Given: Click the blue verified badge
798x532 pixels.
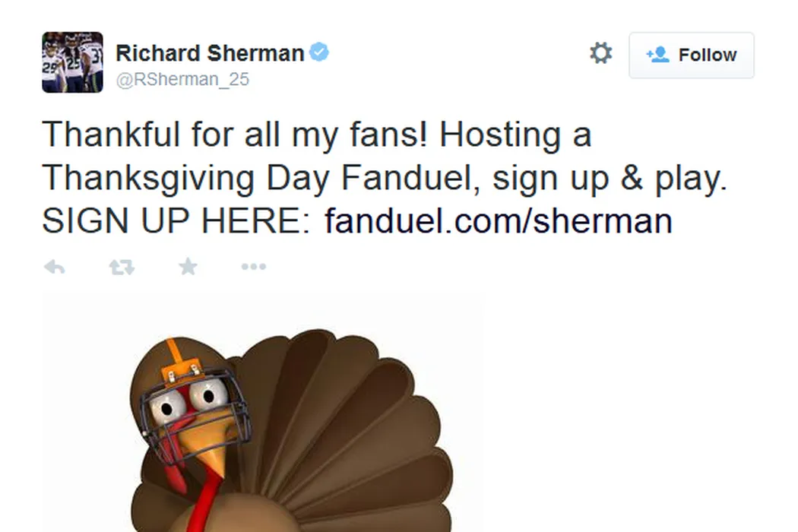Looking at the screenshot, I should 320,53.
